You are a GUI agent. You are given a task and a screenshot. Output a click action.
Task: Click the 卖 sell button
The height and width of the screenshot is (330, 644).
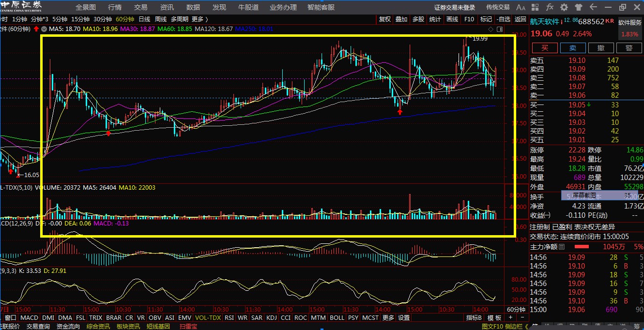click(573, 47)
